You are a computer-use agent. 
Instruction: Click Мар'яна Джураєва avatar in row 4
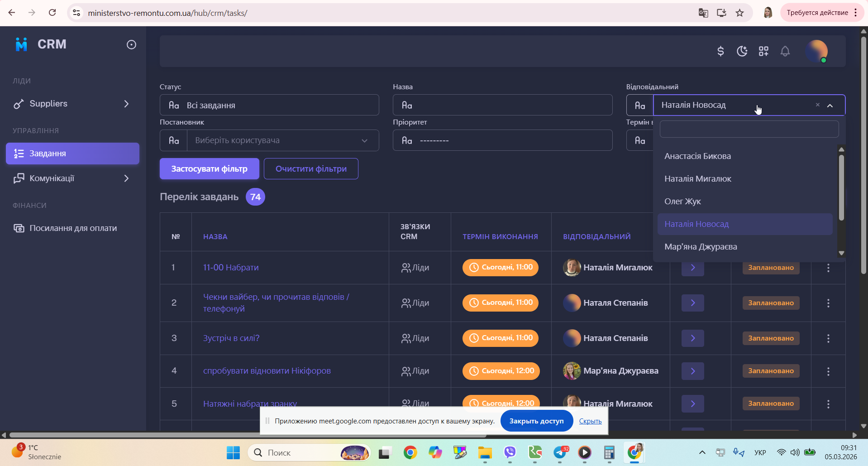572,371
